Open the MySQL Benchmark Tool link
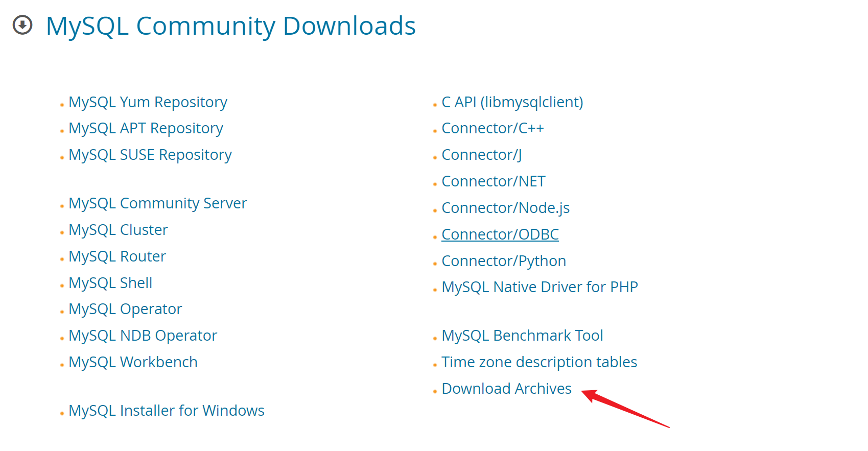This screenshot has width=868, height=451. (522, 336)
